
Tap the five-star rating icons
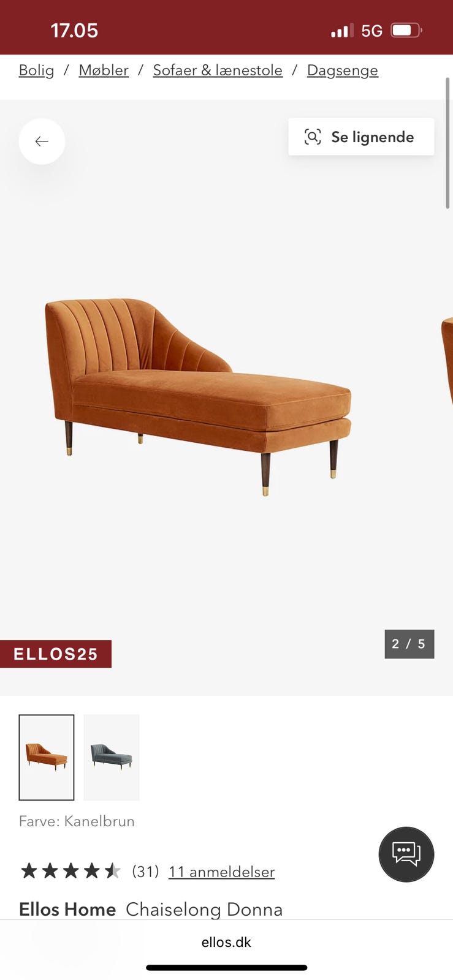(x=70, y=871)
